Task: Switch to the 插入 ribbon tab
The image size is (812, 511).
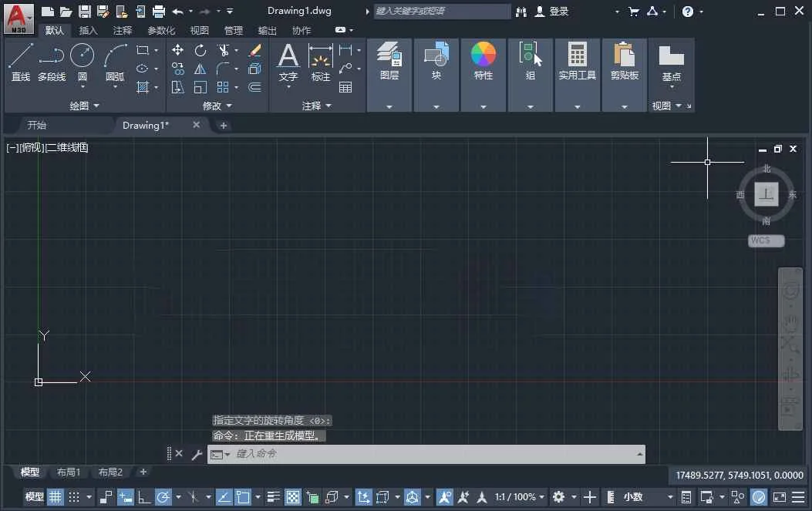Action: (88, 31)
